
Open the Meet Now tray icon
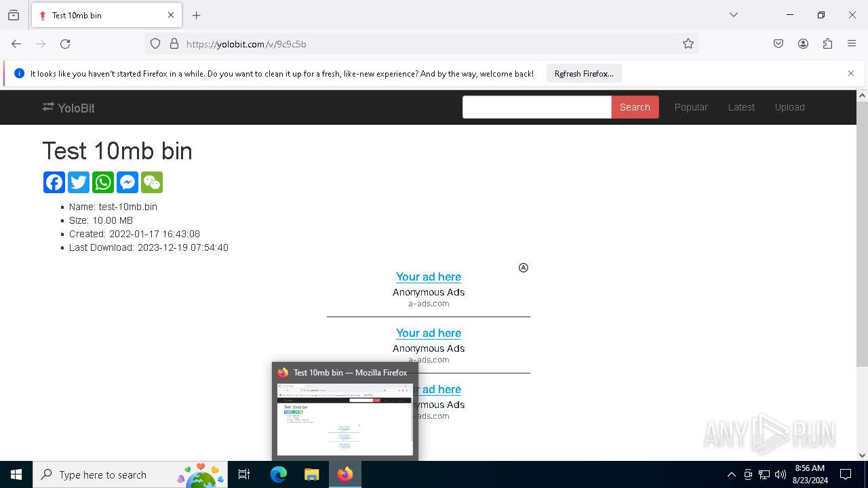tap(748, 474)
